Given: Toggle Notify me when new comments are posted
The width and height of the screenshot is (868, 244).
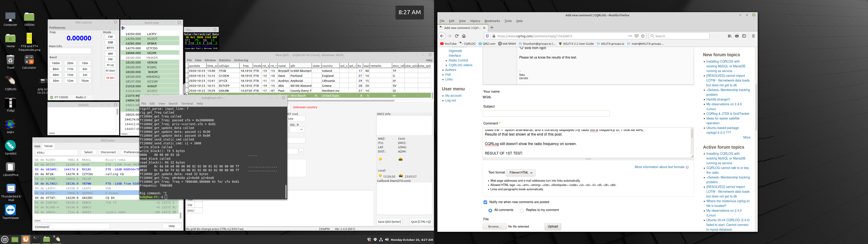Looking at the screenshot, I should click(485, 202).
